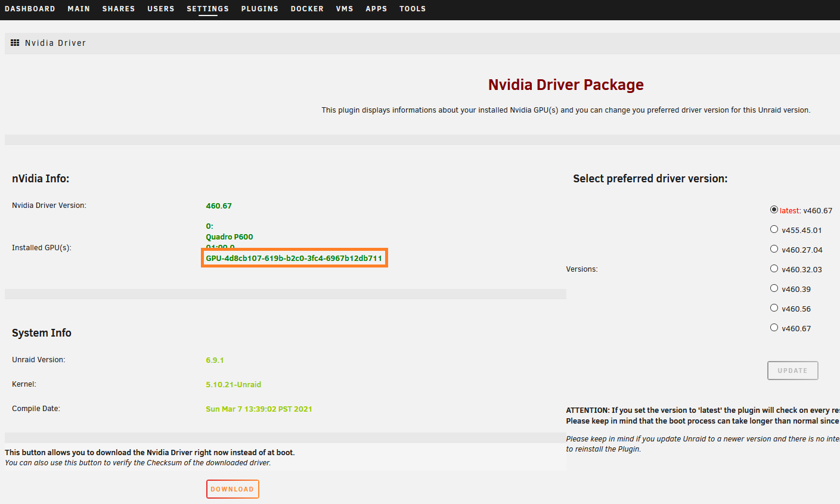This screenshot has width=840, height=504.
Task: Click the highlighted GPU UUID text
Action: coord(295,258)
